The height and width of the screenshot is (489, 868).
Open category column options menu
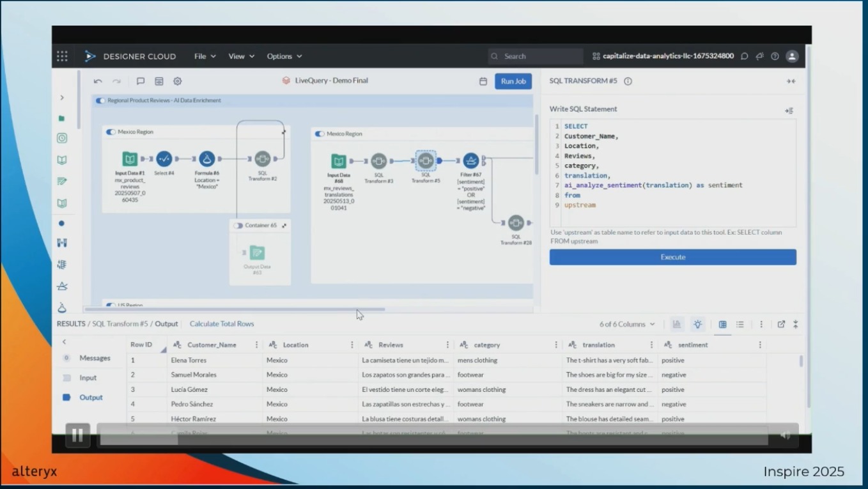tap(556, 345)
